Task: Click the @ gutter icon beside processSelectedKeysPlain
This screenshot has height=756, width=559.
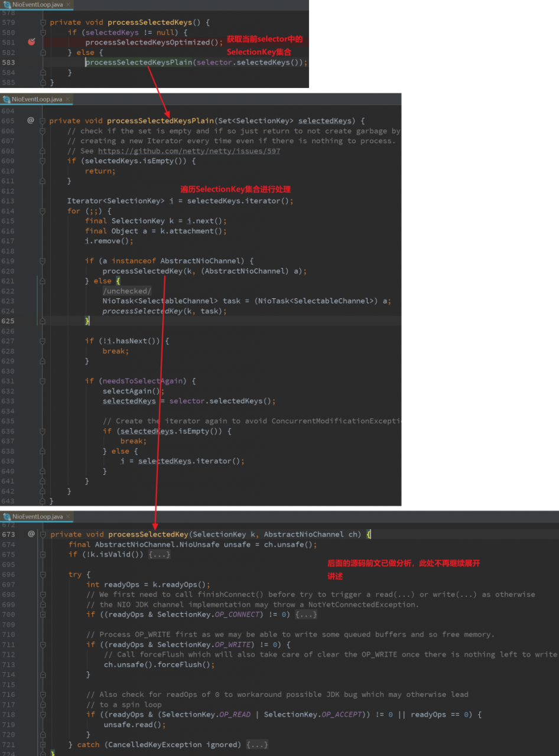Action: [x=31, y=120]
